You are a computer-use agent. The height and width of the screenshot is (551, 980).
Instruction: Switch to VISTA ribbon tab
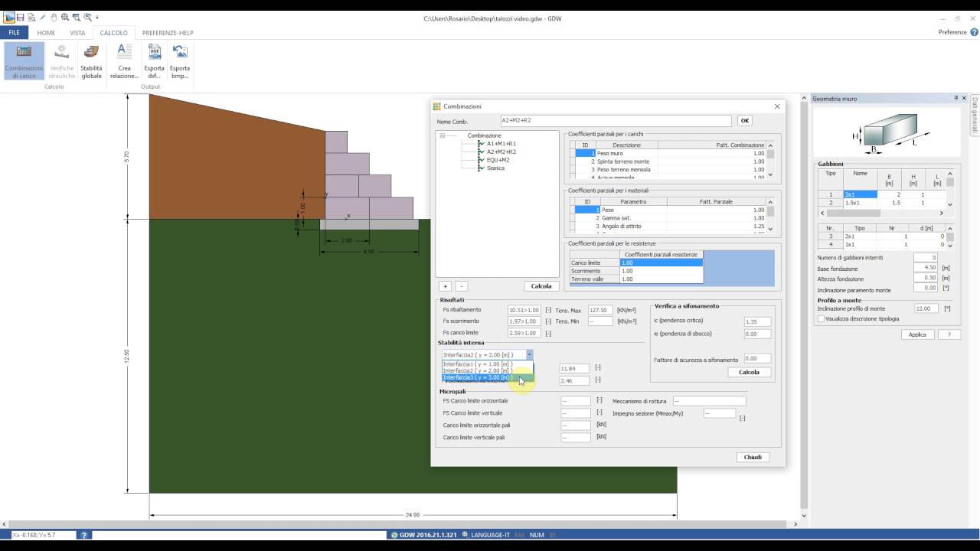(77, 33)
